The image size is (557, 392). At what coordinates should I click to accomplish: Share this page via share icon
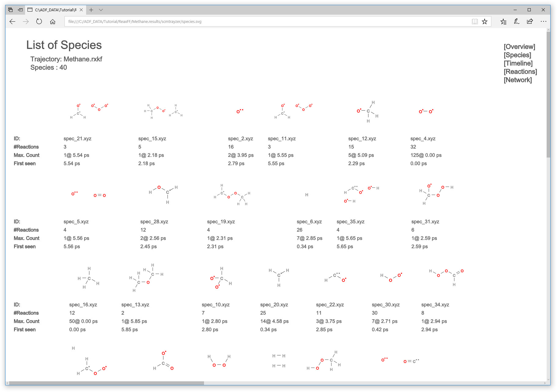click(x=530, y=21)
